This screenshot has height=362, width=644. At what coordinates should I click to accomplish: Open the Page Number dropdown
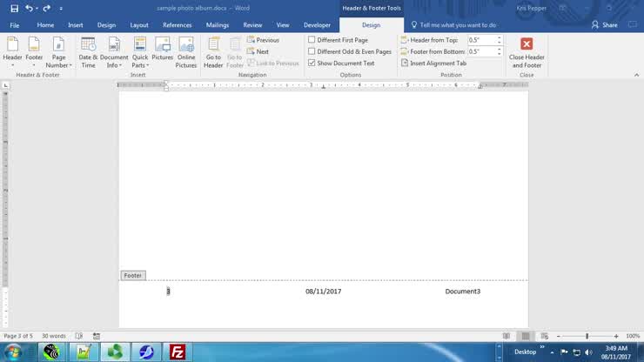tap(58, 52)
